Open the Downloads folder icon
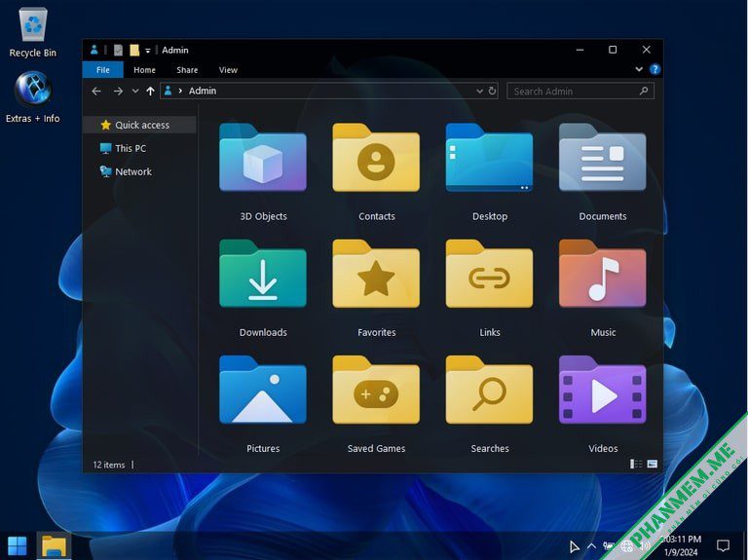The image size is (748, 560). (263, 274)
